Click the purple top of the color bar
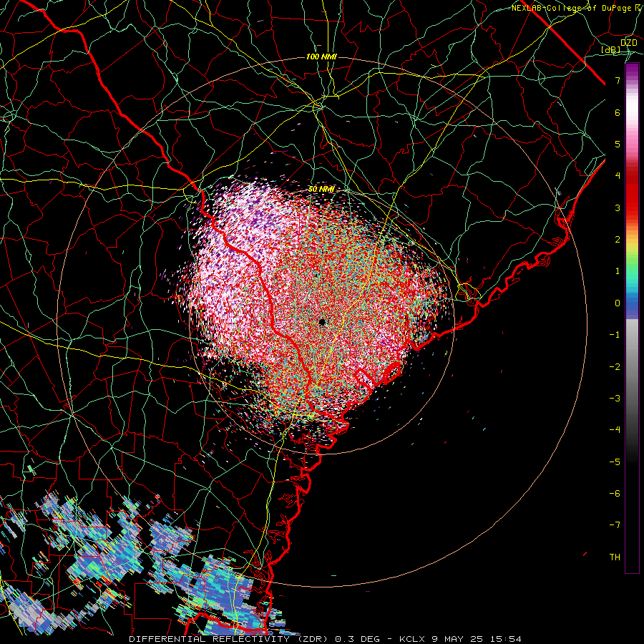Image resolution: width=644 pixels, height=644 pixels. [x=632, y=71]
